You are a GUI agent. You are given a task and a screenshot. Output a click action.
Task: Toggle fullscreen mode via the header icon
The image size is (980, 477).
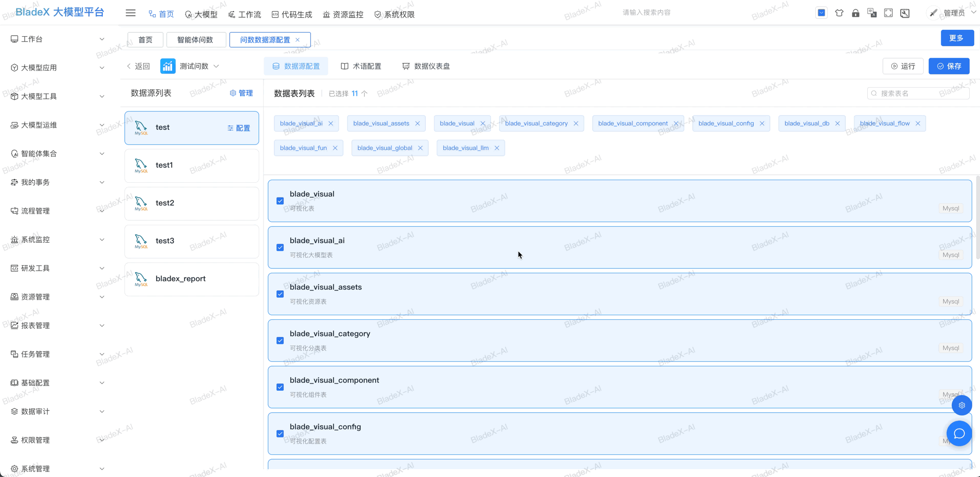[888, 13]
